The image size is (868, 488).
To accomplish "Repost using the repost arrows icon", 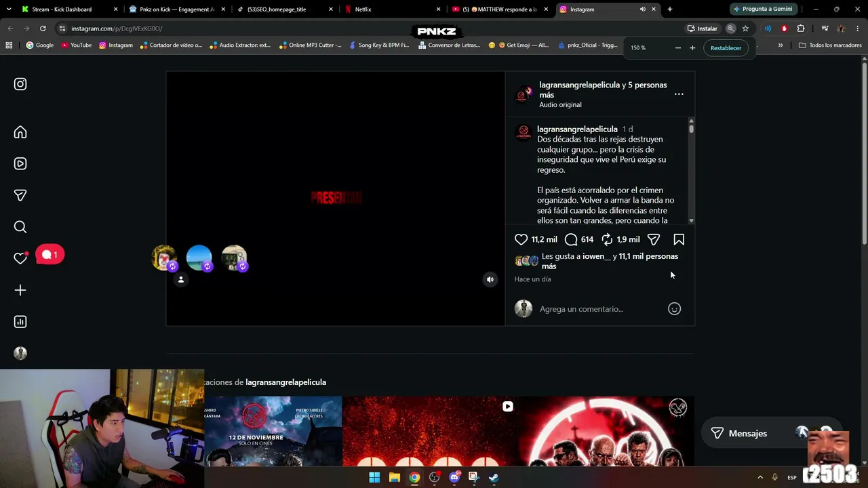I will (x=607, y=239).
